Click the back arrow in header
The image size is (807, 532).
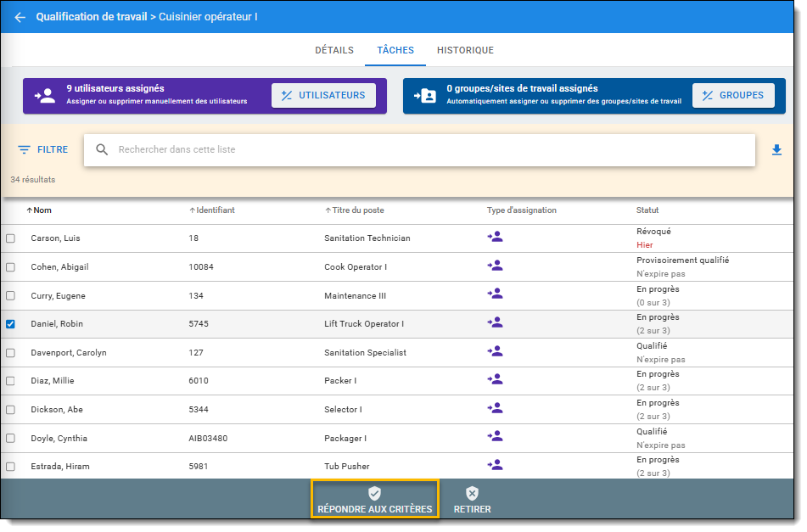(20, 17)
